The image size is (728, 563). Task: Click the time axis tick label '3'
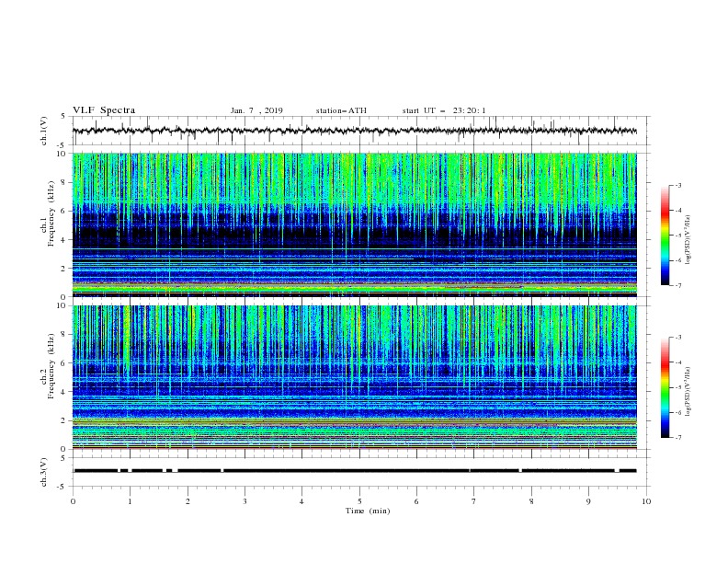point(245,501)
